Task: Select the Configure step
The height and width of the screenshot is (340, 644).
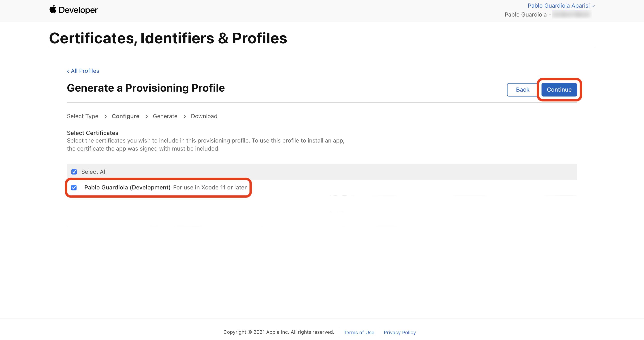Action: (x=126, y=116)
